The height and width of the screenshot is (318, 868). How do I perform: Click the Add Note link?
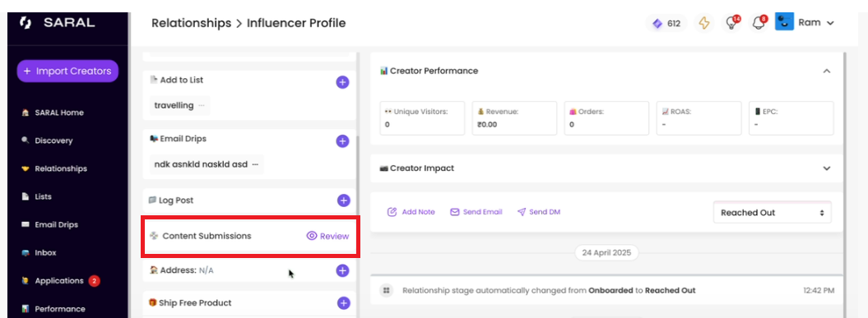click(411, 212)
